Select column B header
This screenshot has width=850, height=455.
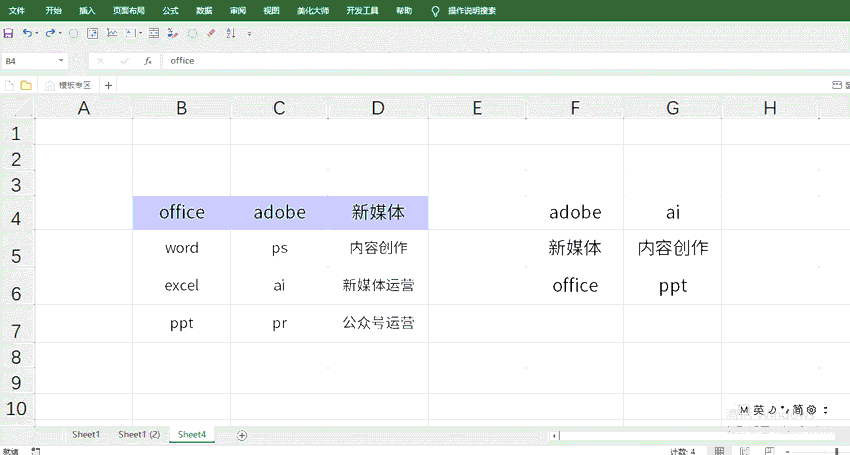182,108
